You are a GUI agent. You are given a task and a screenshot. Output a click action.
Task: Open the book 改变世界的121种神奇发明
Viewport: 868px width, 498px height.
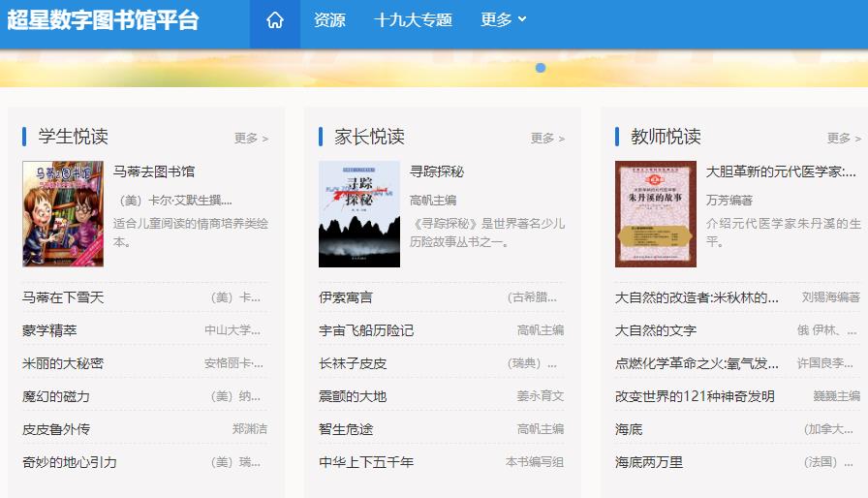click(695, 396)
